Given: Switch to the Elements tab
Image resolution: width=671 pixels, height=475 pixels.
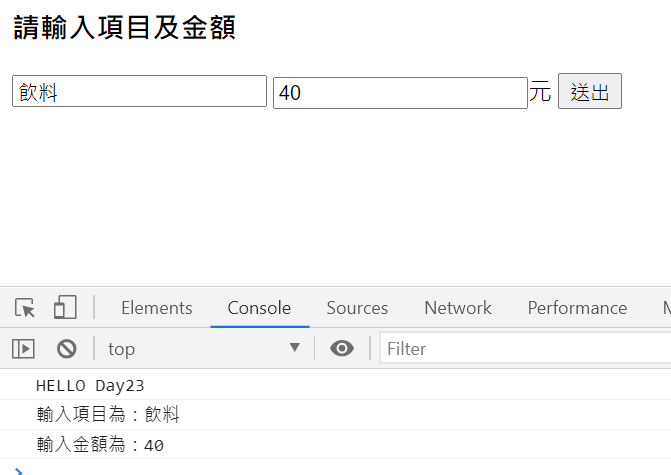Looking at the screenshot, I should (157, 308).
